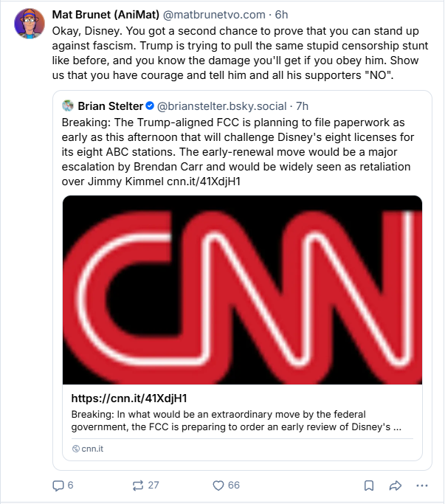Viewport: 445px width, 504px height.
Task: Open the Brian Stelter name link
Action: 110,106
